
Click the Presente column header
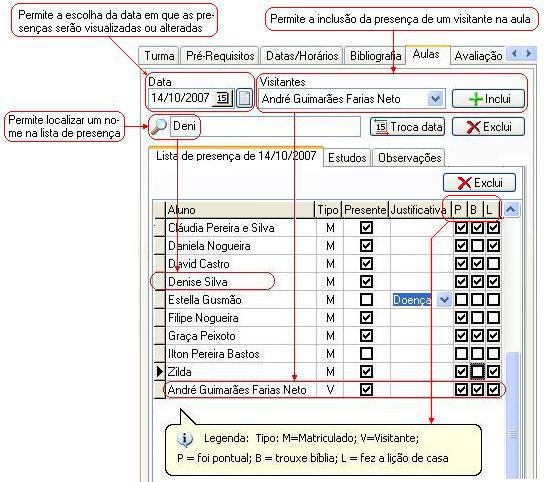(365, 210)
